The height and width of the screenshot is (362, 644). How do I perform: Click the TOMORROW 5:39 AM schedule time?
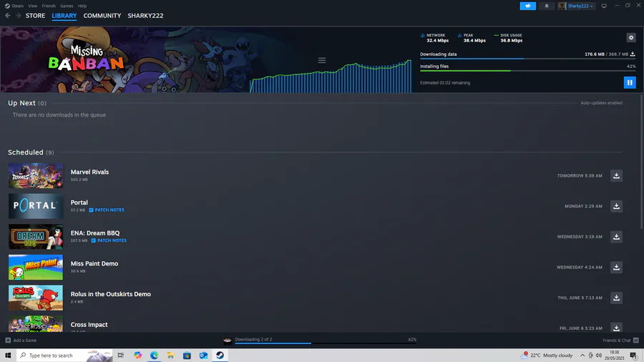(580, 176)
